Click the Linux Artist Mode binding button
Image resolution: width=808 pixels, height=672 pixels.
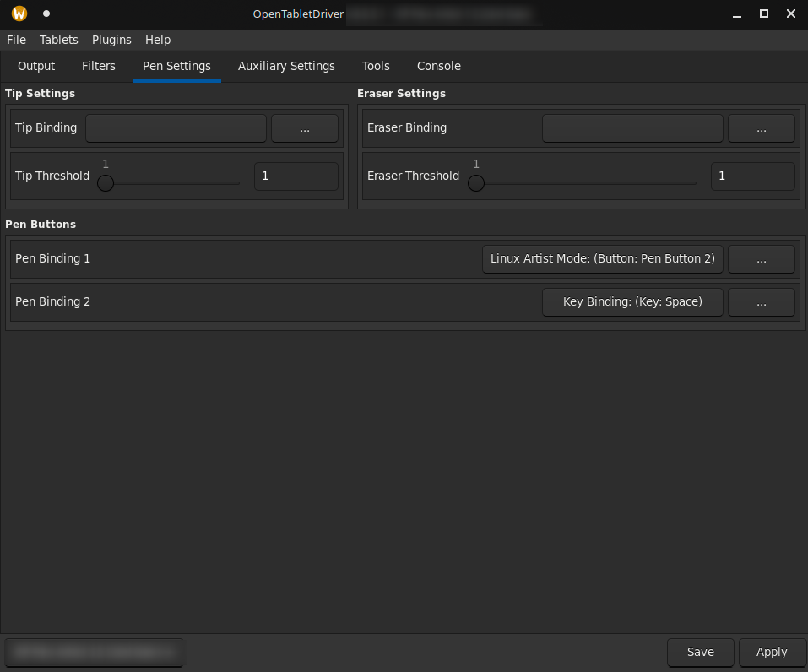[x=602, y=258]
